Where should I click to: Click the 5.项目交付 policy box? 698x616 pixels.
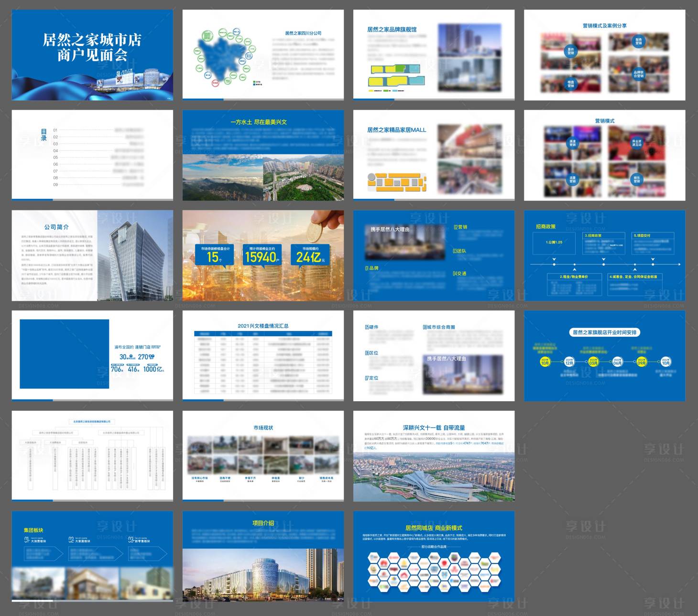653,243
